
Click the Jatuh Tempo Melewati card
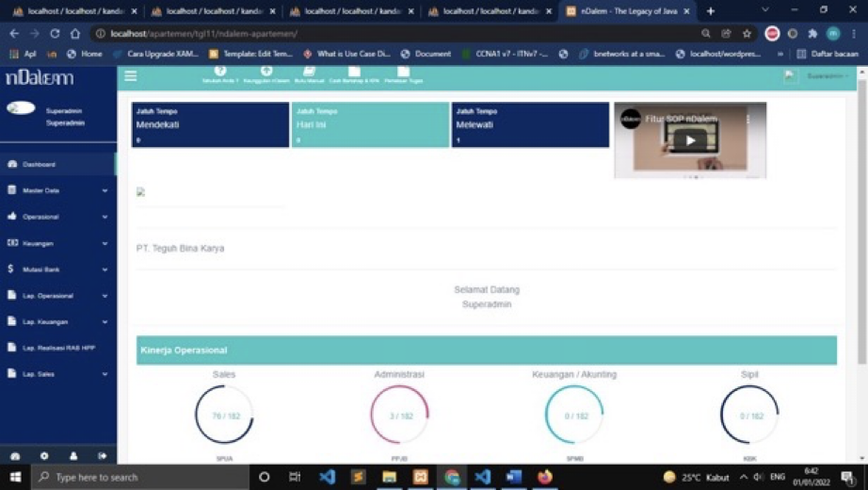tap(530, 125)
